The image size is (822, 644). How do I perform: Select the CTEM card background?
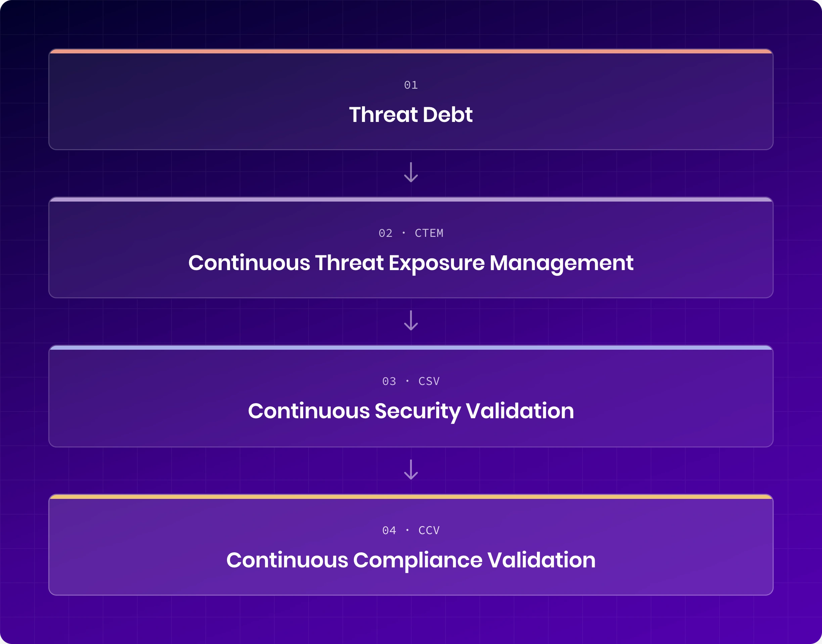[411, 247]
